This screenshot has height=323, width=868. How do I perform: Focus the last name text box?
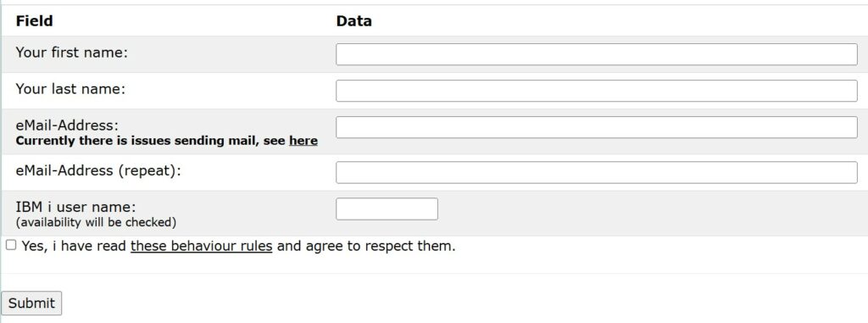point(596,91)
